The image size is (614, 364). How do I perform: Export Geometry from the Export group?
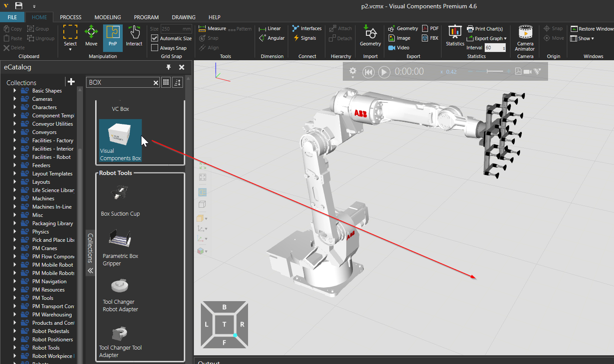[x=403, y=28]
